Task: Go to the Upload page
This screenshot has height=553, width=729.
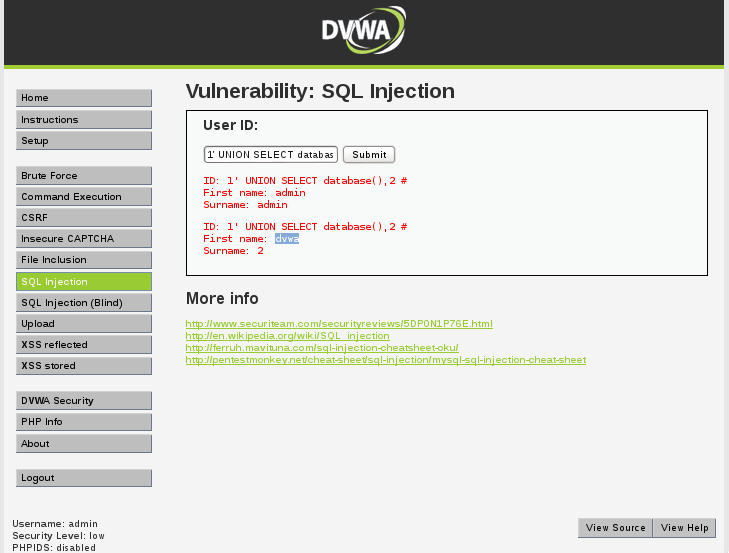Action: [x=84, y=324]
